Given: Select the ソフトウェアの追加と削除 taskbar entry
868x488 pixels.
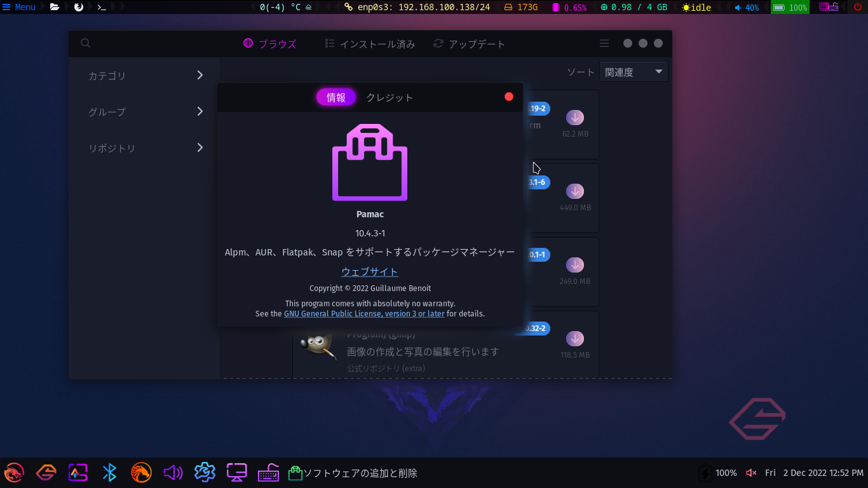Looking at the screenshot, I should tap(353, 473).
